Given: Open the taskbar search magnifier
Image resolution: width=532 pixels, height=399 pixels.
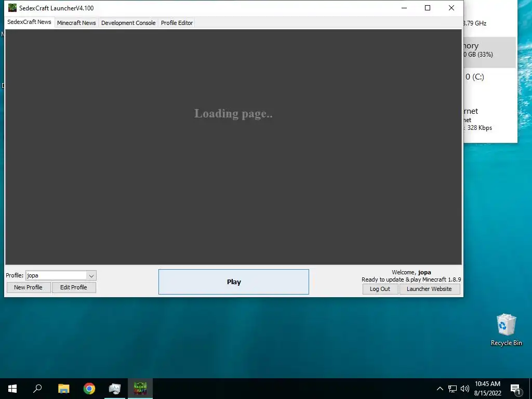Looking at the screenshot, I should [37, 389].
